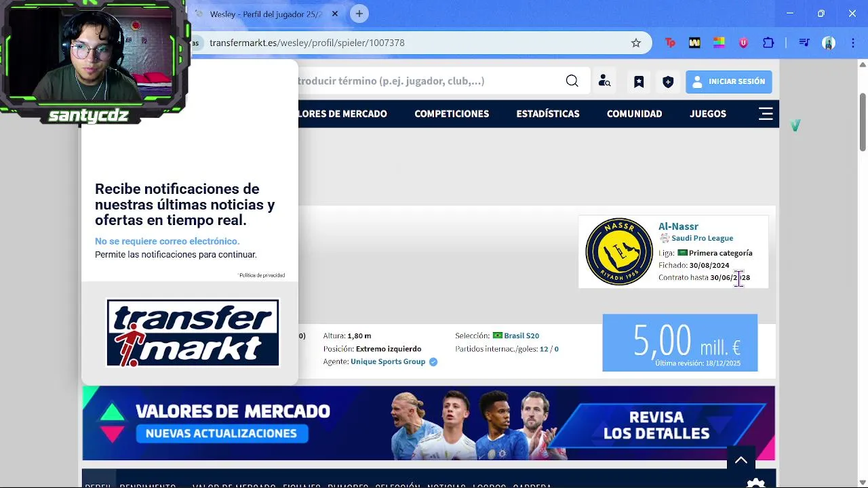Click the 'Permite las notificaciones para continuar' text
The height and width of the screenshot is (488, 868).
176,255
